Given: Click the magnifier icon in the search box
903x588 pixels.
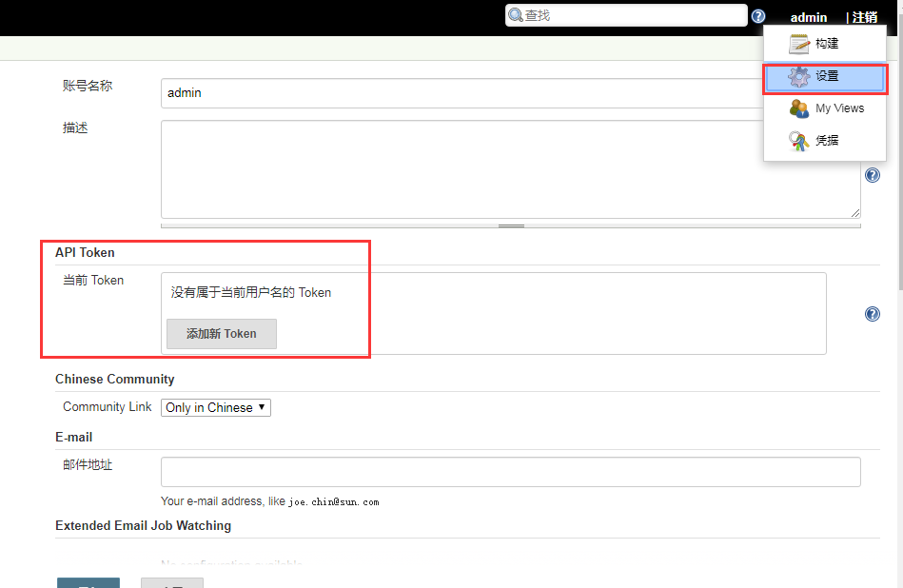Looking at the screenshot, I should coord(516,15).
